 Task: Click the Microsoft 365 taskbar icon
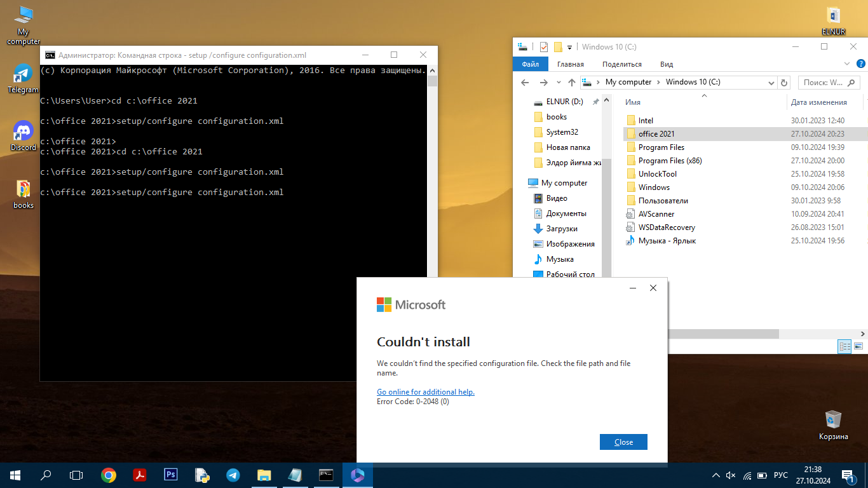pos(358,475)
